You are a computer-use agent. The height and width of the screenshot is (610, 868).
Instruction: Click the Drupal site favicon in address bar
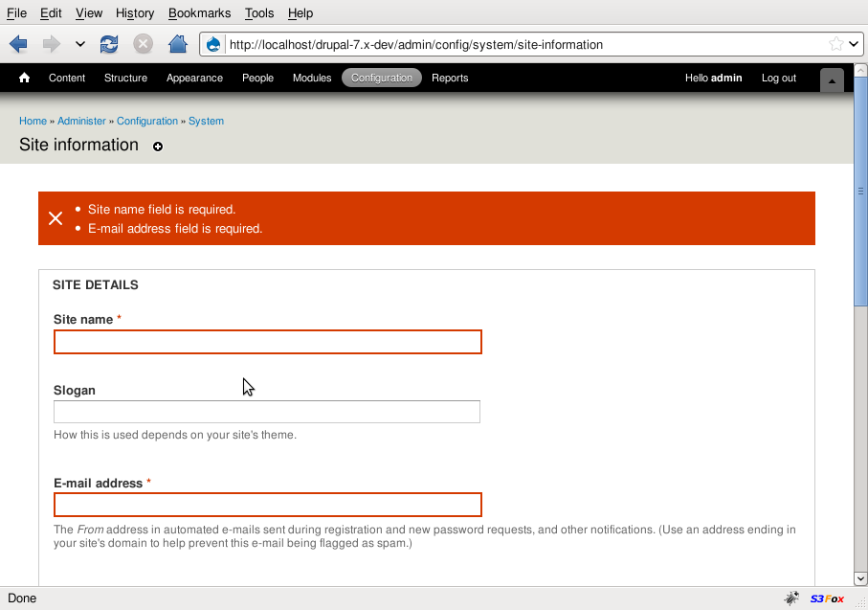213,44
